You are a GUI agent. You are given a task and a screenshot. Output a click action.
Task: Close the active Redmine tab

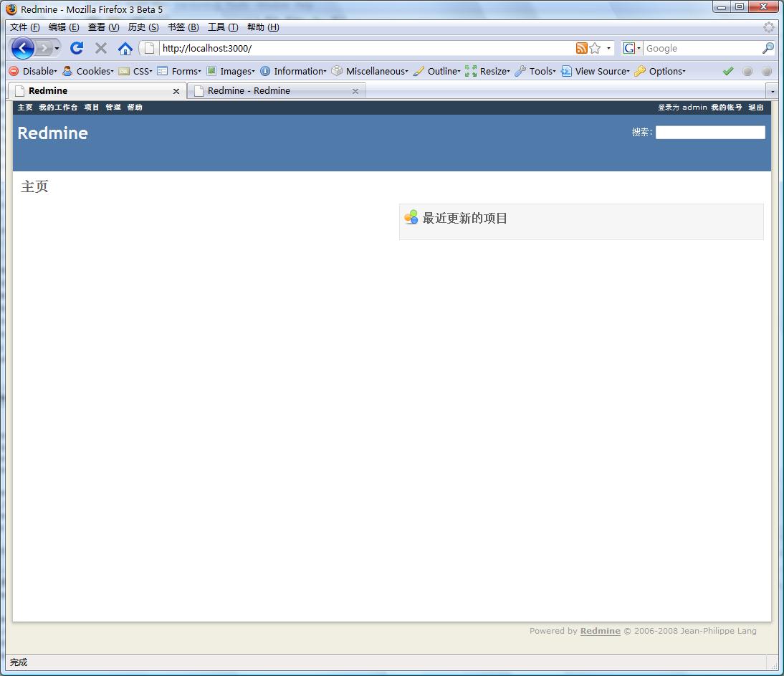176,91
